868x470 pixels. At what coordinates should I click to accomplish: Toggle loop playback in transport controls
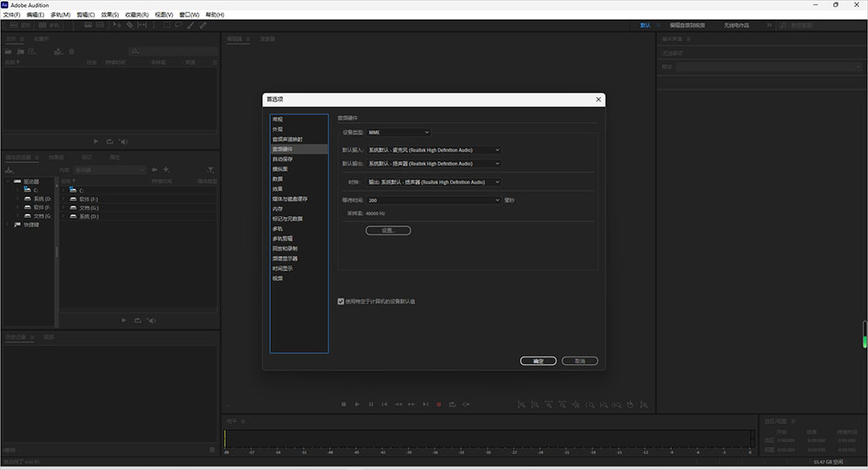452,404
